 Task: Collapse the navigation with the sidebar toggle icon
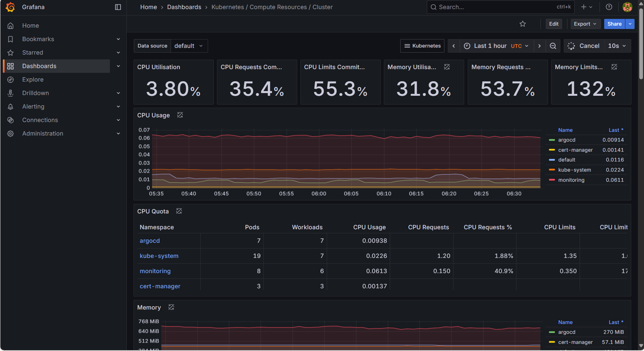(118, 7)
